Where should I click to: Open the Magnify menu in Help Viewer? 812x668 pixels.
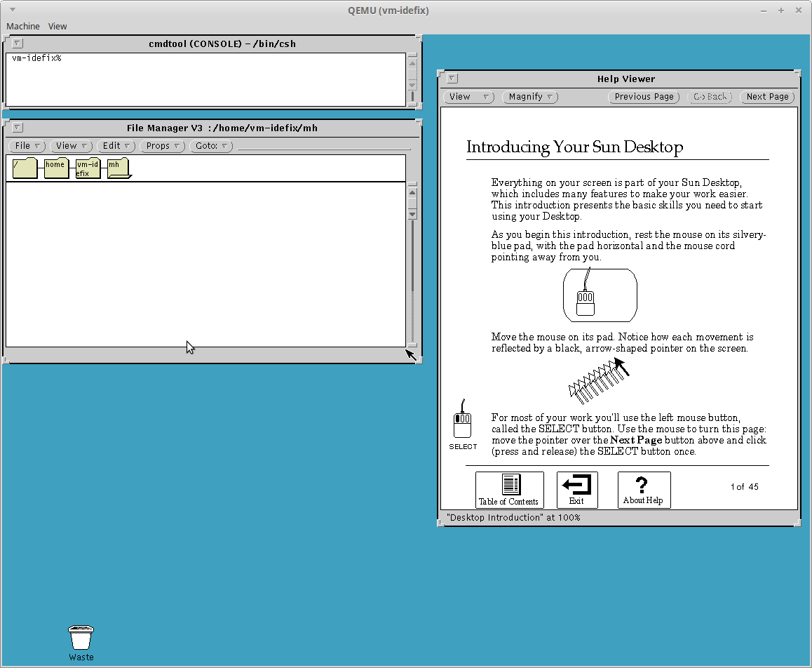pos(530,97)
